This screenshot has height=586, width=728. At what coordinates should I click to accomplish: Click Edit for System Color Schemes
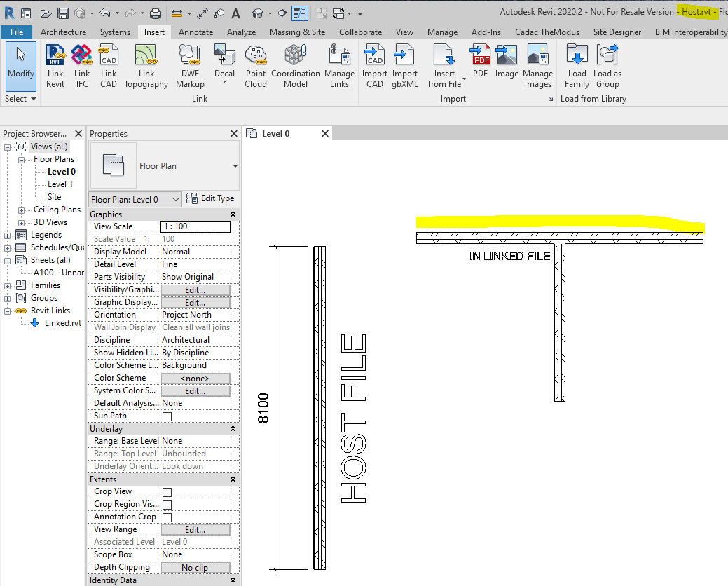click(195, 391)
